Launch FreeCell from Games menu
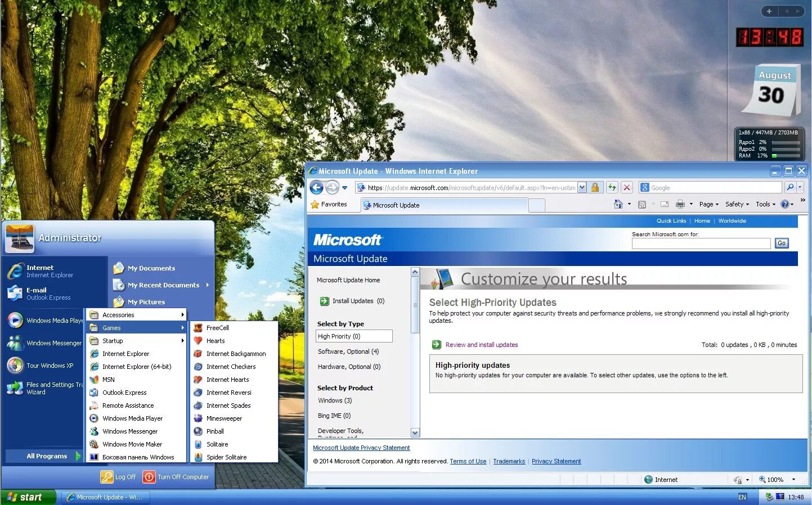812x505 pixels. point(234,328)
